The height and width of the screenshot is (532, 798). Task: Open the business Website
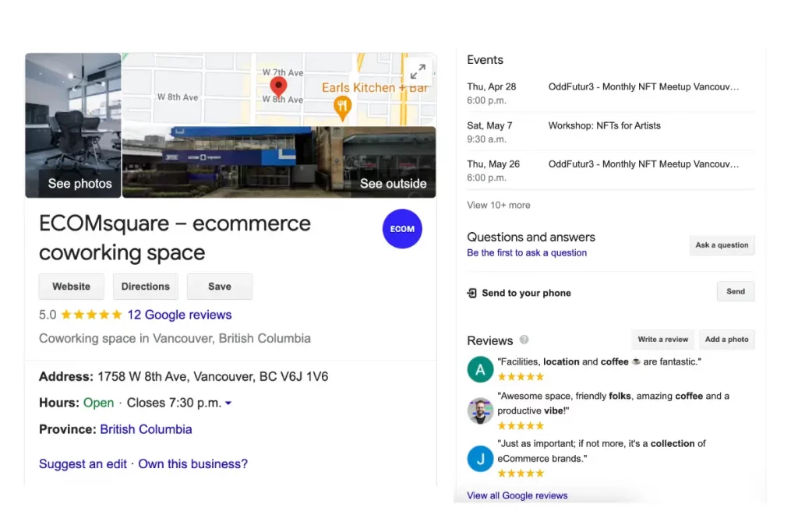(x=71, y=287)
